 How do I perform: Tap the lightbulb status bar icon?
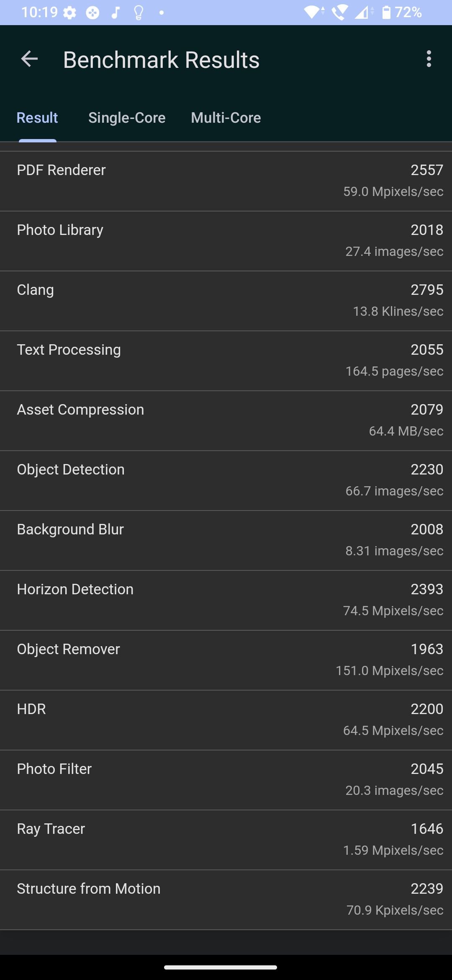[x=139, y=13]
